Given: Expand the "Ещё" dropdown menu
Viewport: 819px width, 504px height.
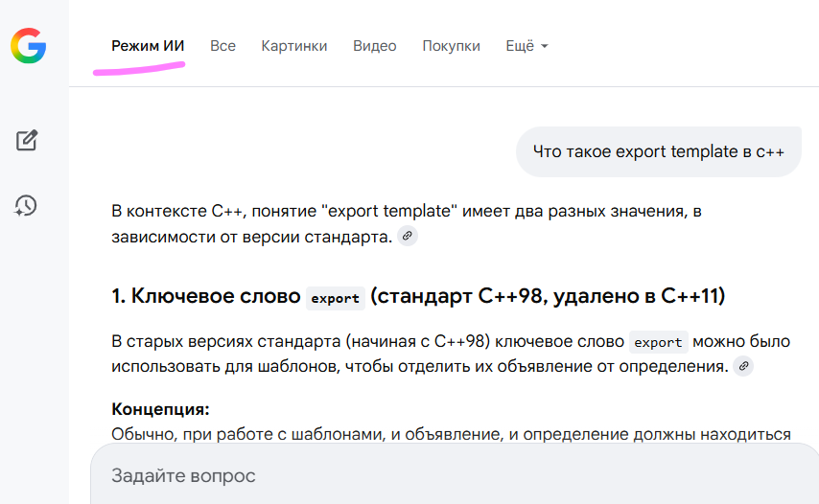Looking at the screenshot, I should tap(526, 46).
